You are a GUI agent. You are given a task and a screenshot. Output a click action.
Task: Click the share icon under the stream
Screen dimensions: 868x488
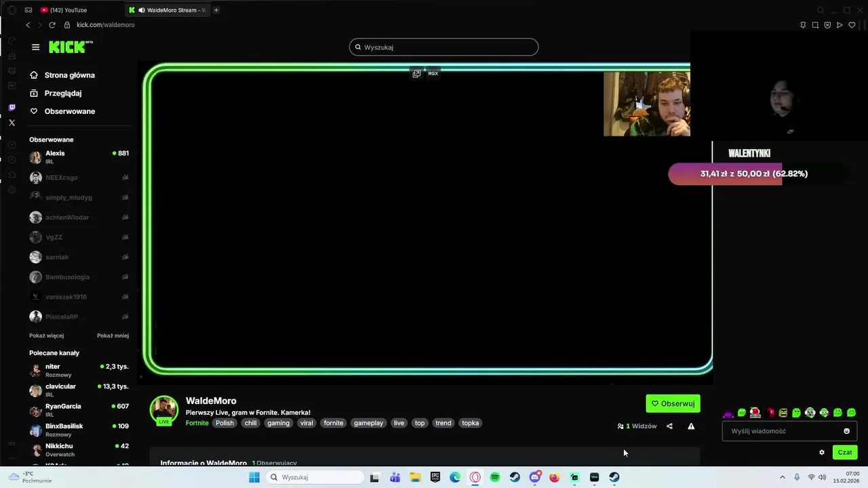[x=669, y=426]
